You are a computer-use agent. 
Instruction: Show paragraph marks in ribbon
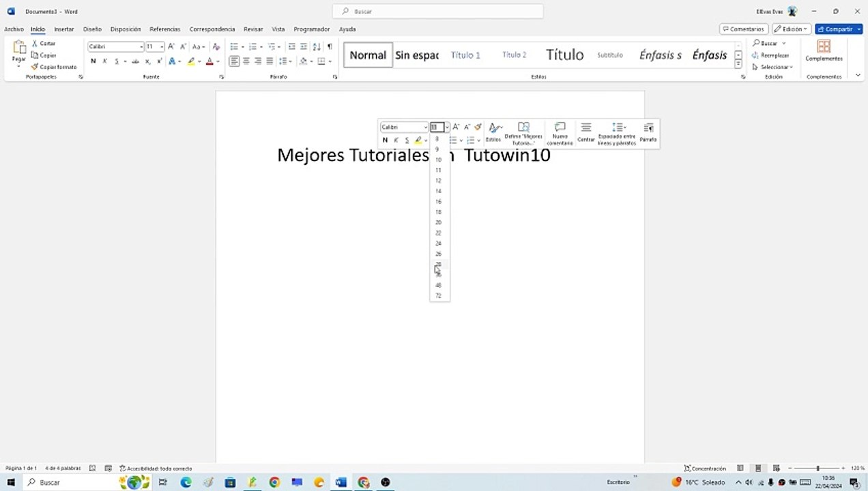(x=330, y=46)
